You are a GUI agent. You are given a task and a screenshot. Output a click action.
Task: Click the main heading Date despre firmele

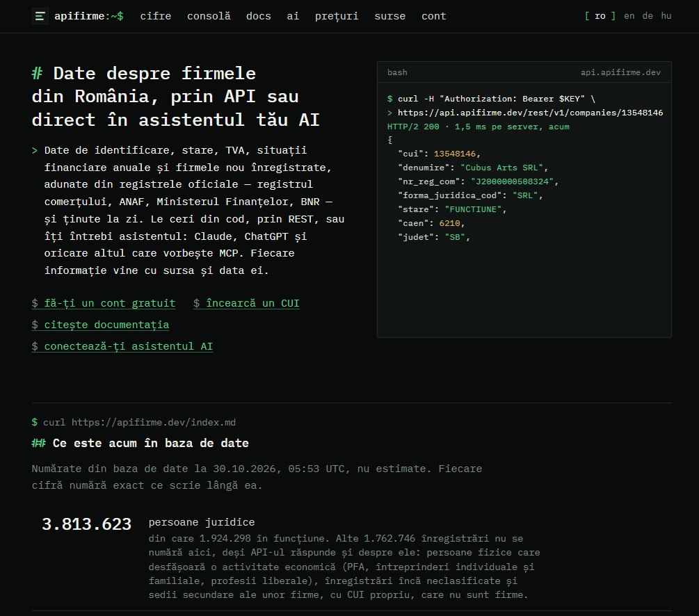pyautogui.click(x=176, y=97)
